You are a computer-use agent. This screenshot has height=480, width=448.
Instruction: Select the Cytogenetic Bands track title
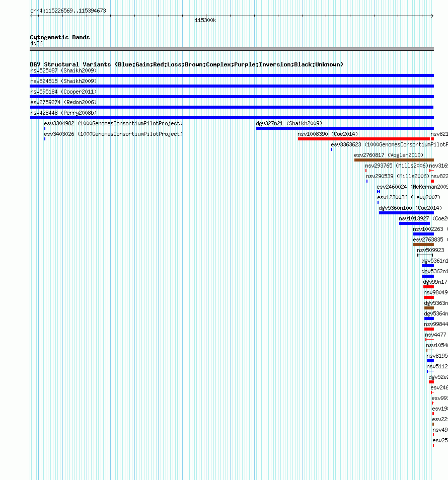pyautogui.click(x=60, y=37)
